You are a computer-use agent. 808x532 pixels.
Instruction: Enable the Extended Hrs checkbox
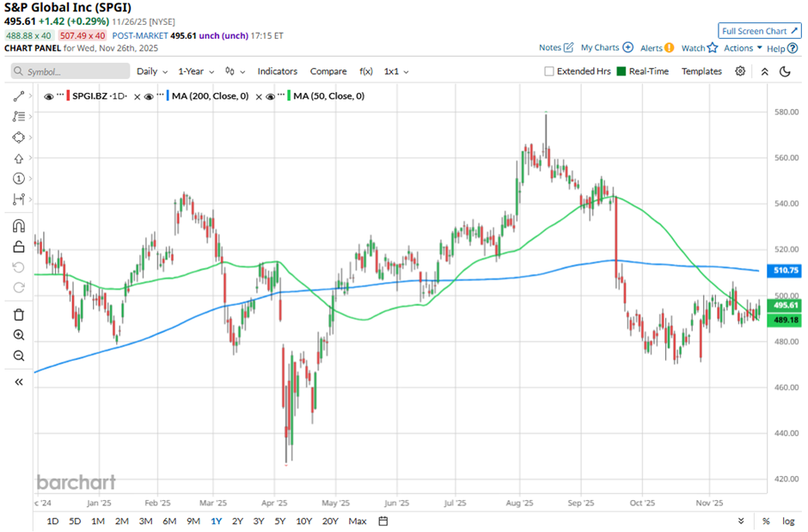click(549, 71)
